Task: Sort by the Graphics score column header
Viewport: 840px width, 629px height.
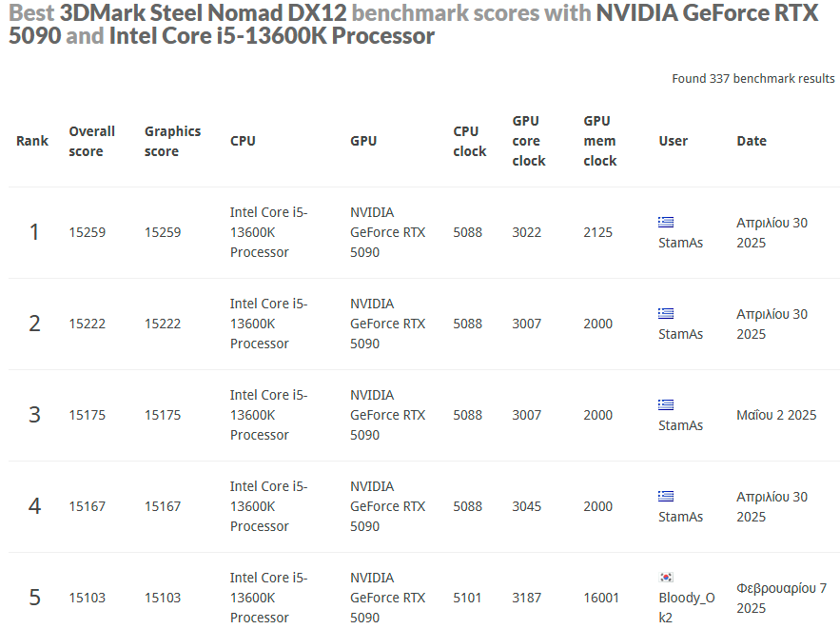Action: coord(172,142)
